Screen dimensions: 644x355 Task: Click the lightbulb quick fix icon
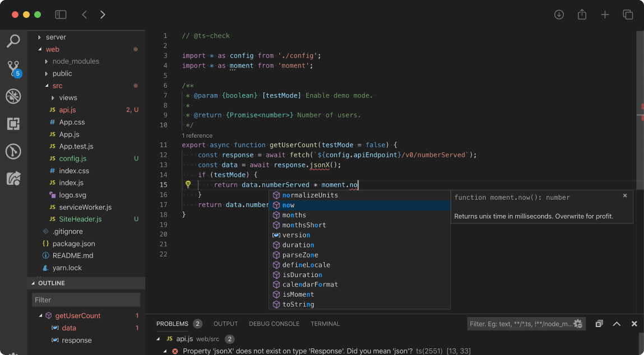click(188, 184)
